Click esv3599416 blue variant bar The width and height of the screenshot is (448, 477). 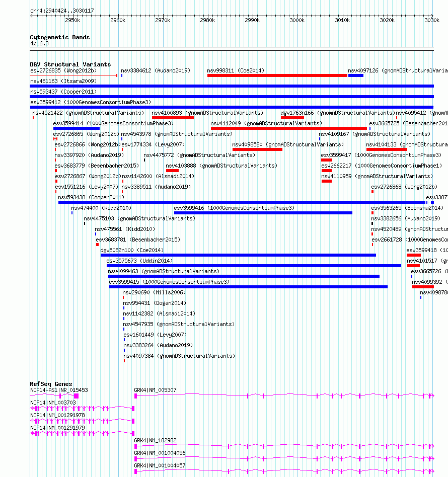coord(263,213)
